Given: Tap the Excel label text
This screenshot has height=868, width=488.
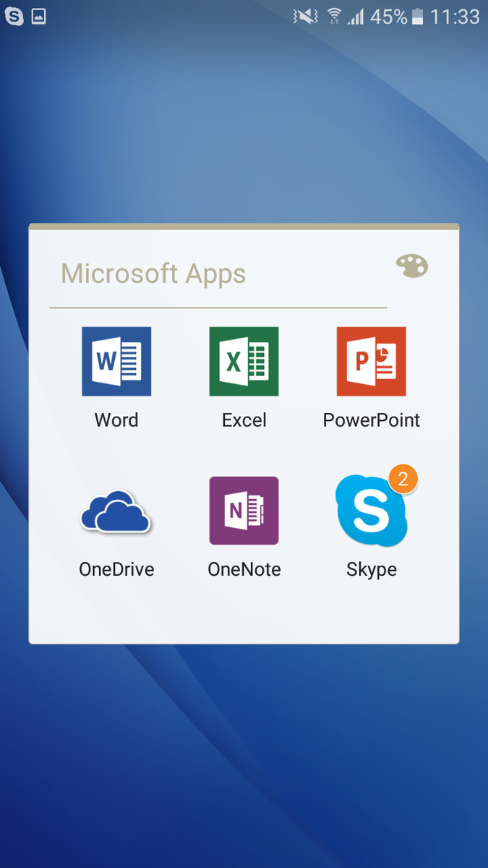Looking at the screenshot, I should [244, 420].
